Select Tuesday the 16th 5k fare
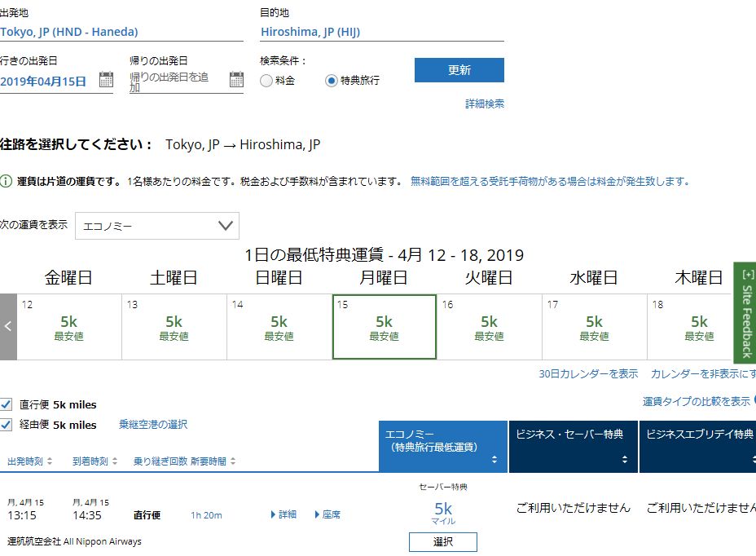The height and width of the screenshot is (556, 756). pyautogui.click(x=490, y=327)
